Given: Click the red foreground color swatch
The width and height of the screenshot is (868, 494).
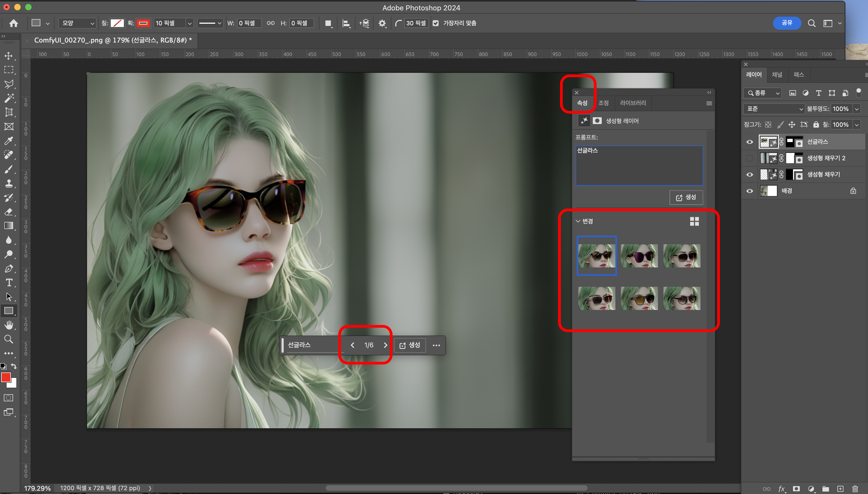Looking at the screenshot, I should (x=6, y=377).
